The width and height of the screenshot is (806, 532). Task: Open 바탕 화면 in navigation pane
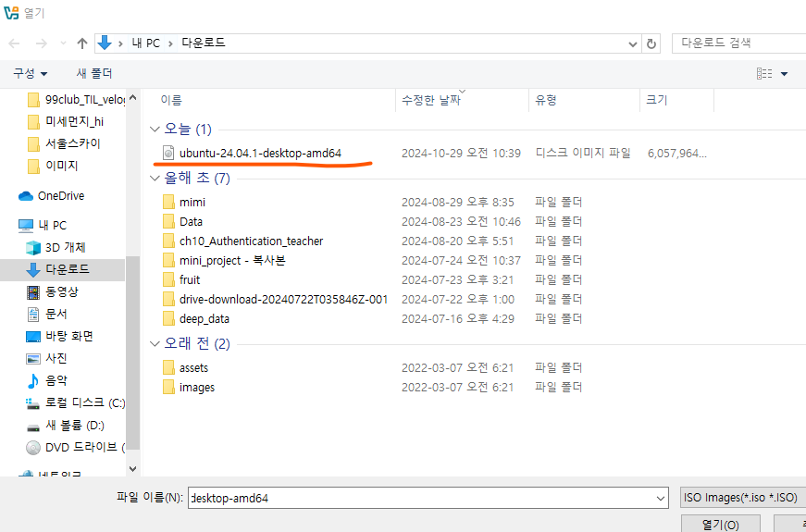[59, 337]
